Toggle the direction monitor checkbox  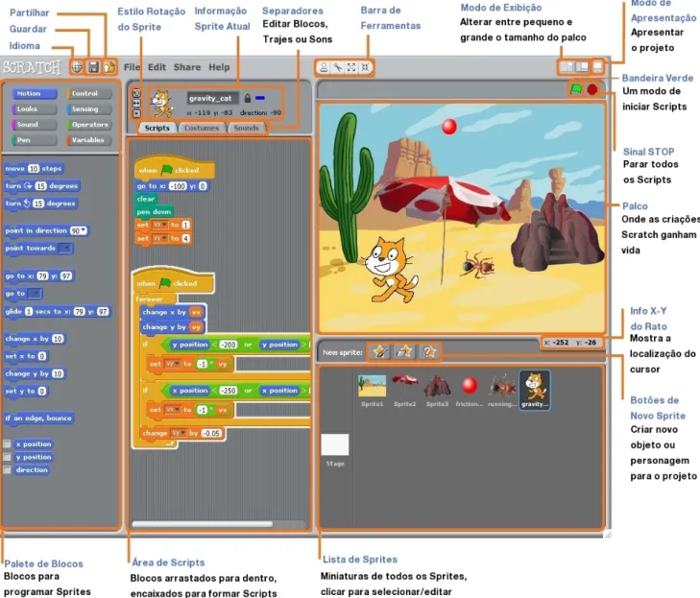(7, 470)
